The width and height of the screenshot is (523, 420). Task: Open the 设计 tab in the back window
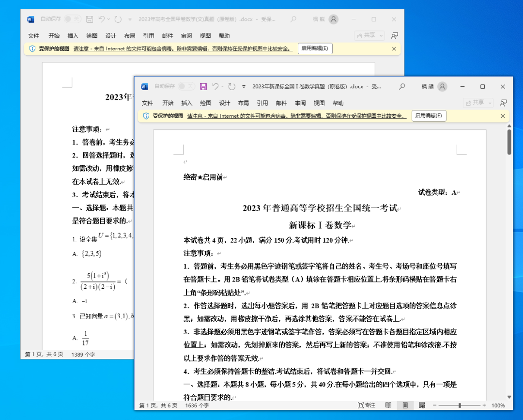[111, 36]
